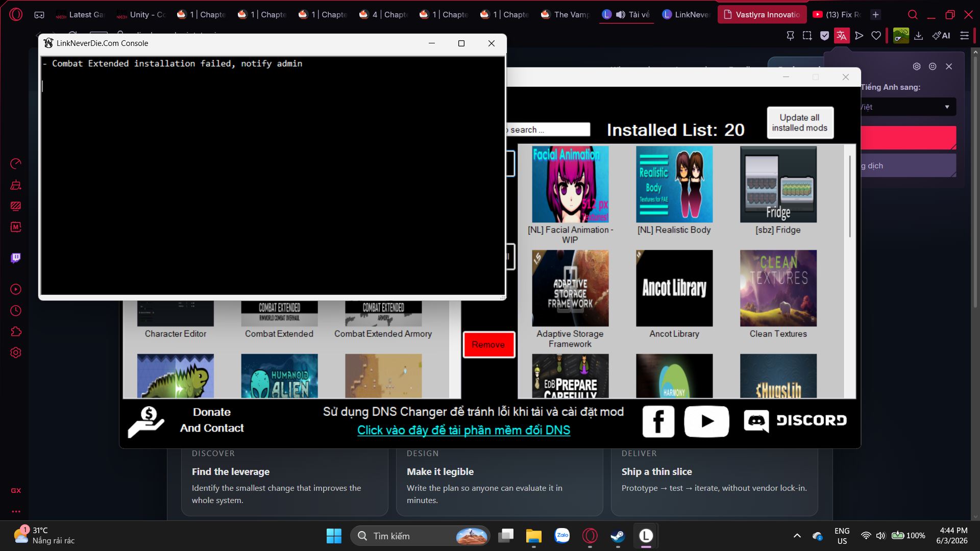The height and width of the screenshot is (551, 980).
Task: Click the Donate hand-with-coin icon
Action: (146, 422)
